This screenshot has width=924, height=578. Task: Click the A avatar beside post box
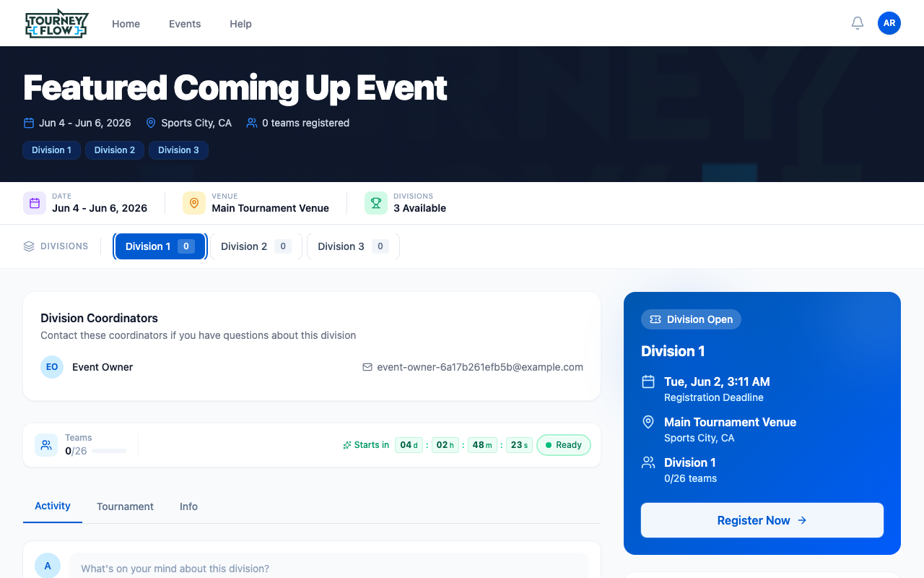tap(48, 566)
